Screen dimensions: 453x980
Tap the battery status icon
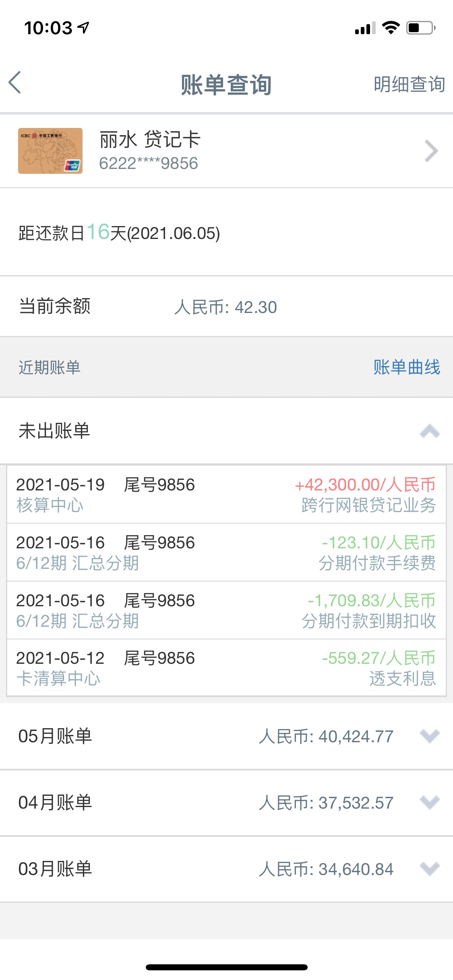point(420,28)
